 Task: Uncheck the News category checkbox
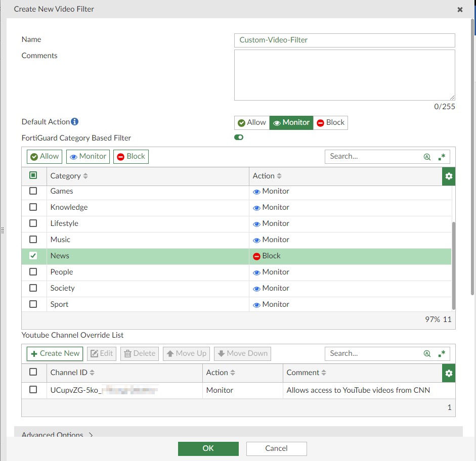pyautogui.click(x=33, y=256)
